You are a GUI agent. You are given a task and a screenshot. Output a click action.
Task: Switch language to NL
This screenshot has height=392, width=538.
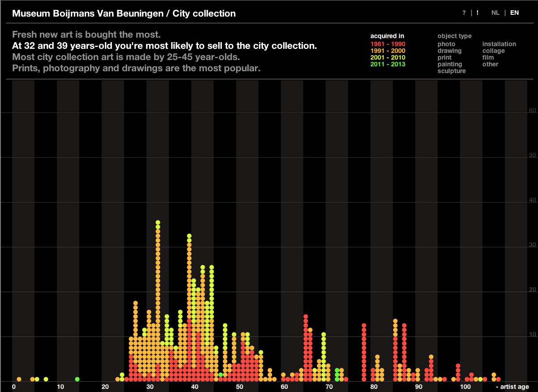(x=495, y=13)
